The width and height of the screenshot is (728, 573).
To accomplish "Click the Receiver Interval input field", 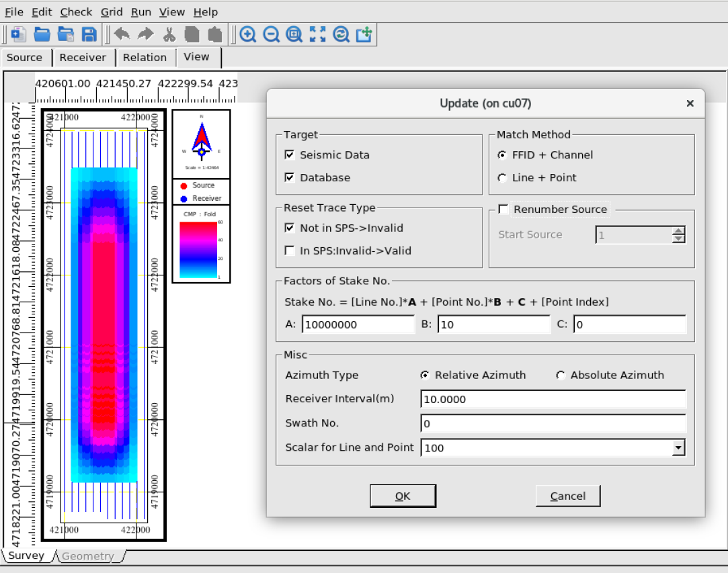I will point(553,400).
